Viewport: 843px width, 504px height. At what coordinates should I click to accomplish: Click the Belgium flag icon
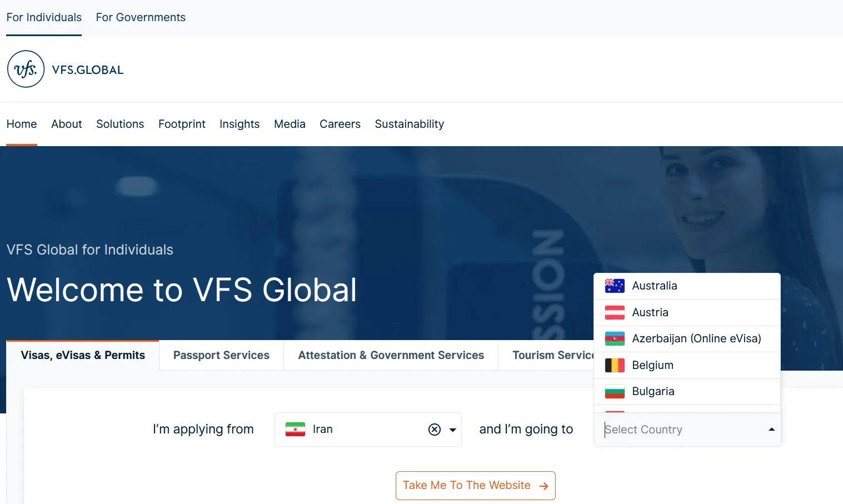pyautogui.click(x=615, y=365)
